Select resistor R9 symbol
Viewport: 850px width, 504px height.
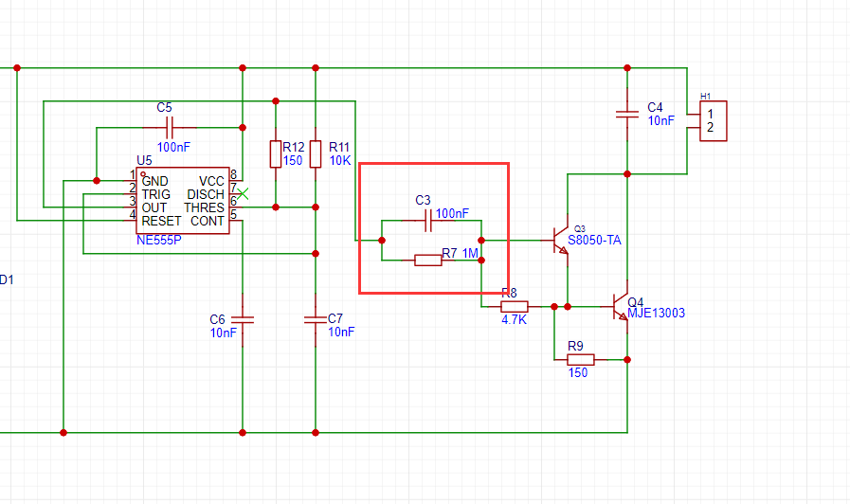tap(581, 359)
